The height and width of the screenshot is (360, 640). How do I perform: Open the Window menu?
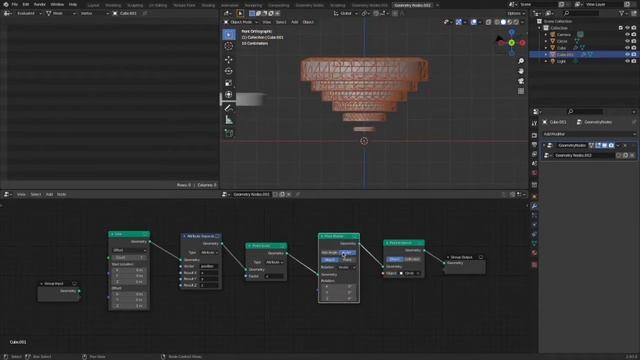[57, 4]
